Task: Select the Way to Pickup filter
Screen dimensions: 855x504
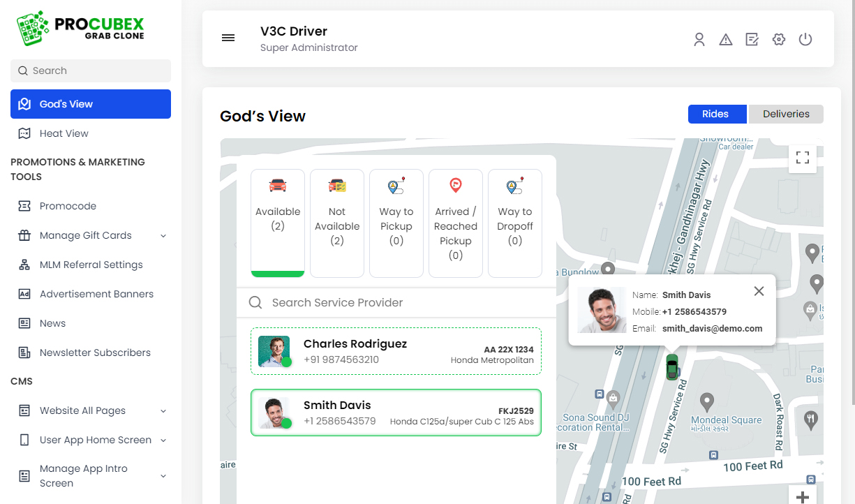Action: (x=396, y=223)
